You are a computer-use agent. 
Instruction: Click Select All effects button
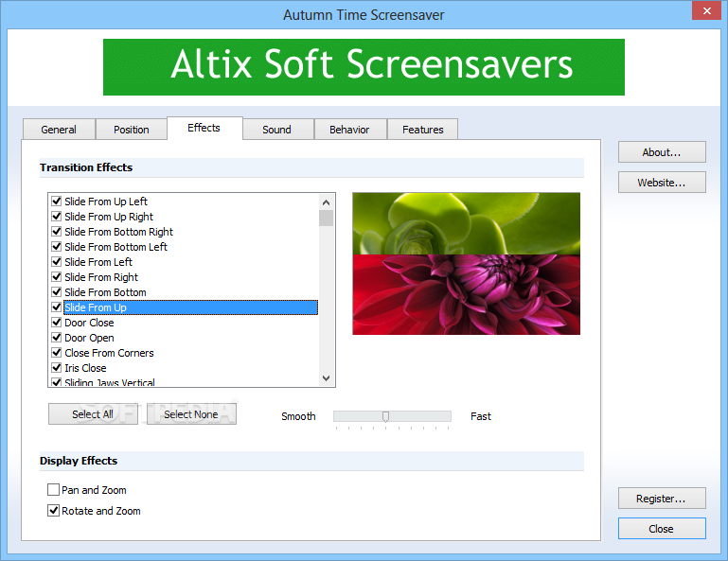coord(93,414)
